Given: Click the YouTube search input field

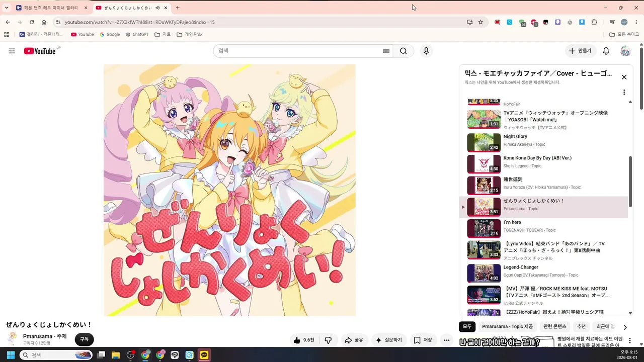Looking at the screenshot, I should pyautogui.click(x=297, y=51).
